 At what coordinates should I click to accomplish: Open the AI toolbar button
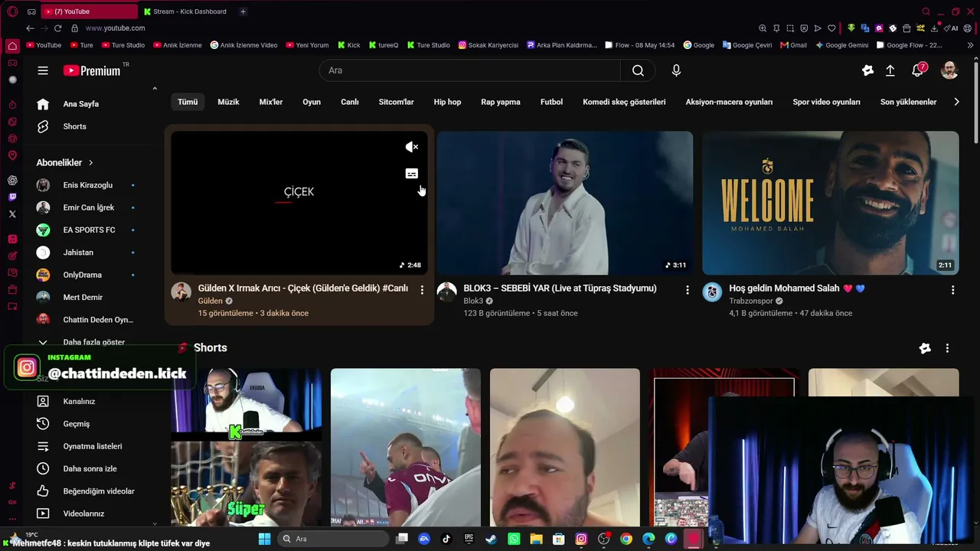tap(952, 28)
